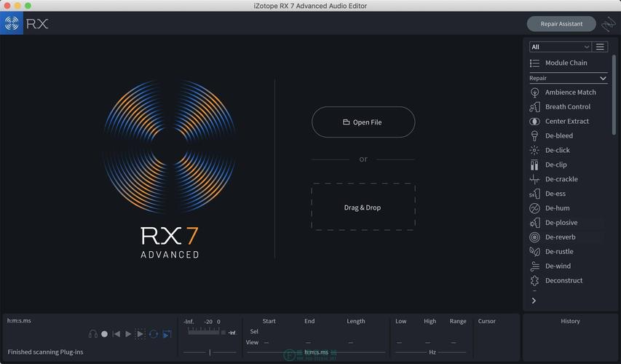Click the level meter bar
621x364 pixels.
click(204, 332)
